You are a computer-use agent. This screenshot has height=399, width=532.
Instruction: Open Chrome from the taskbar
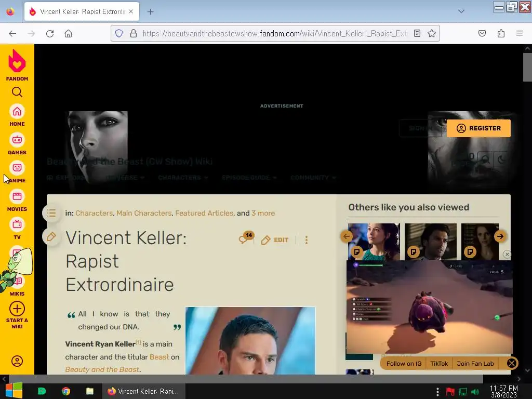tap(66, 391)
